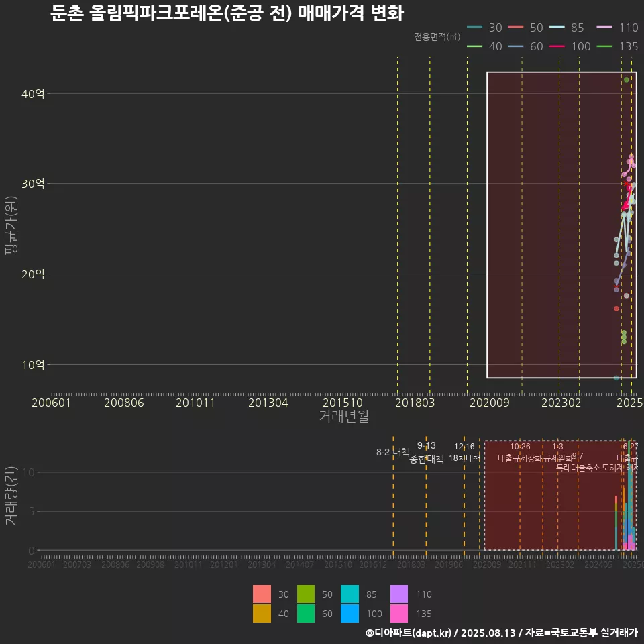Click '200806' on the price chart x-axis
644x644 pixels.
(124, 402)
